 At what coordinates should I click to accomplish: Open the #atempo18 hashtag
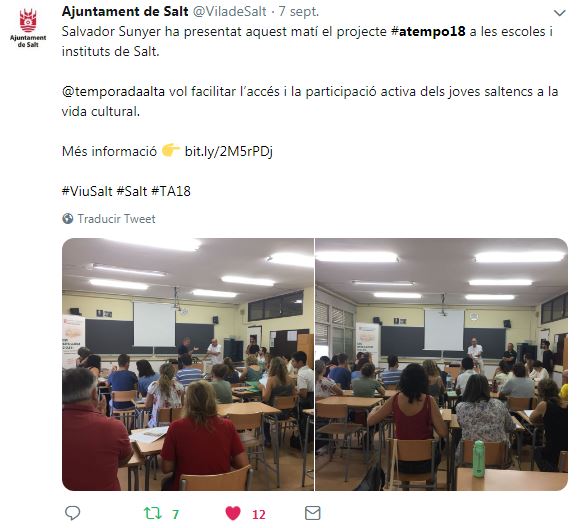click(x=428, y=32)
